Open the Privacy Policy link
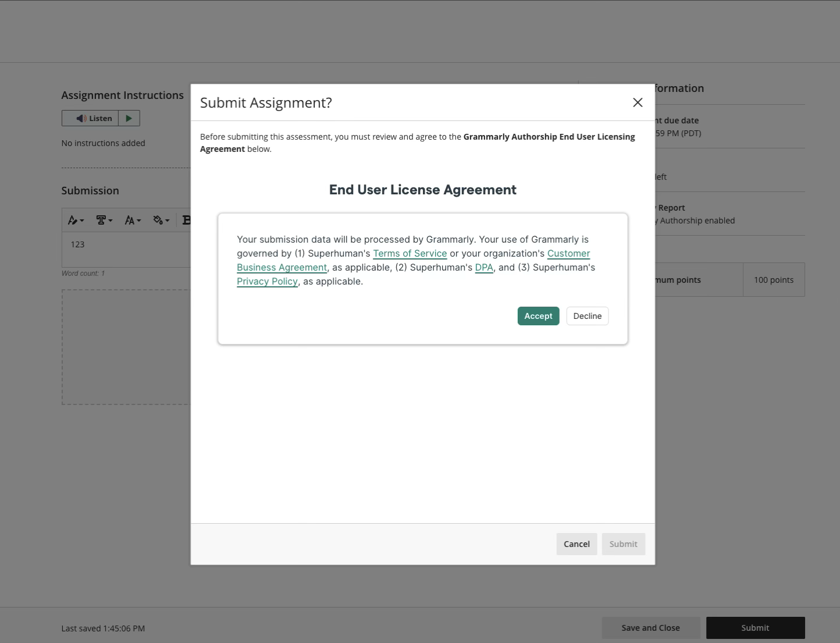Screen dimensions: 840x643 [x=268, y=282]
